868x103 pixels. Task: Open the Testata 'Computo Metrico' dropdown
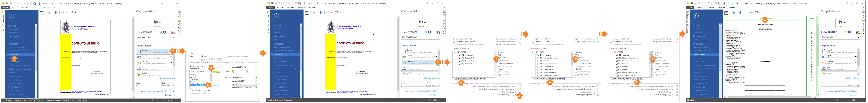pyautogui.click(x=256, y=78)
